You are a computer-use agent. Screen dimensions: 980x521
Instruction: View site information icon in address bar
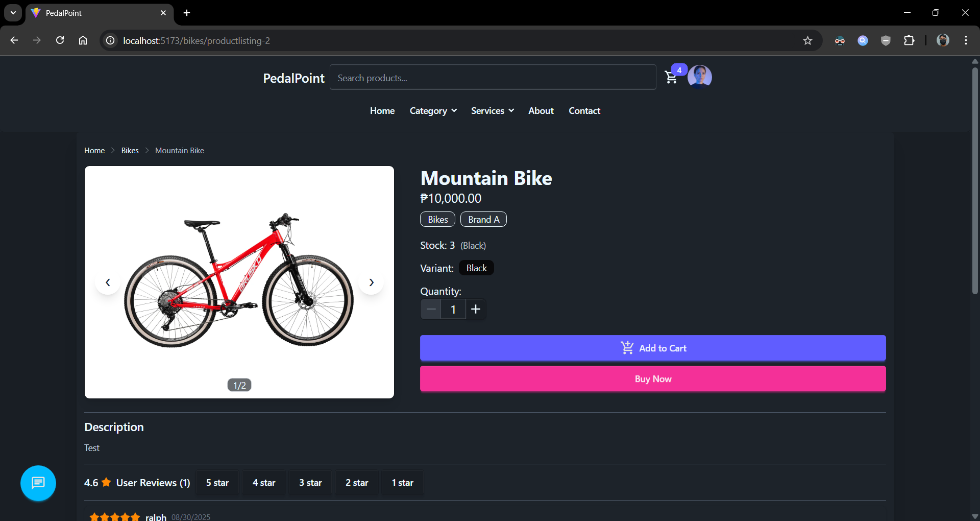click(110, 40)
